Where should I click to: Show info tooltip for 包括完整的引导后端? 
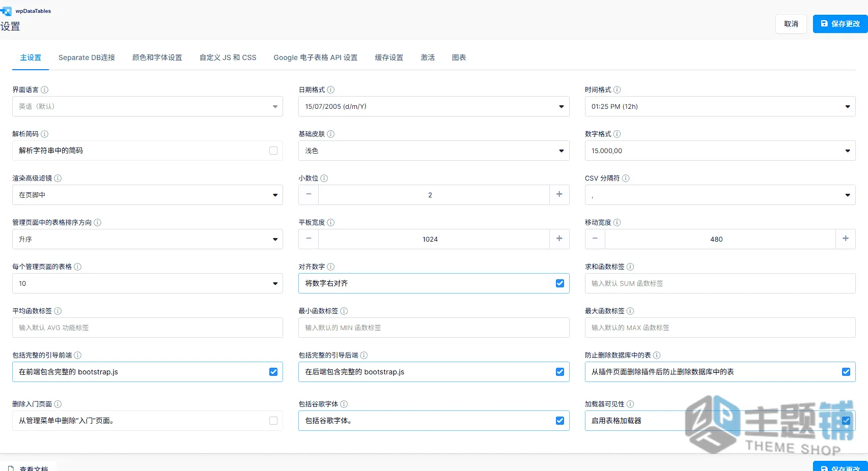click(x=364, y=355)
